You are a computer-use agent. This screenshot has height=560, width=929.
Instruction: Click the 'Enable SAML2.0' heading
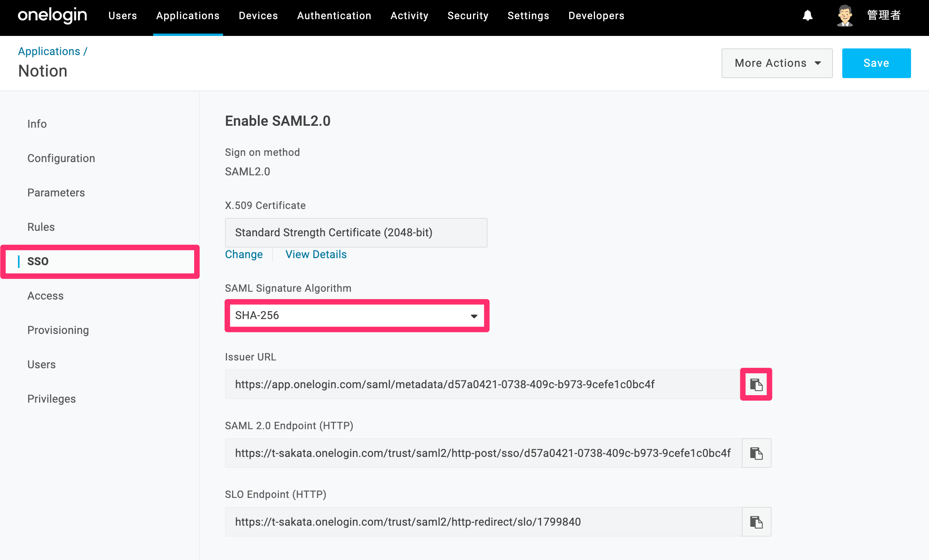coord(278,121)
